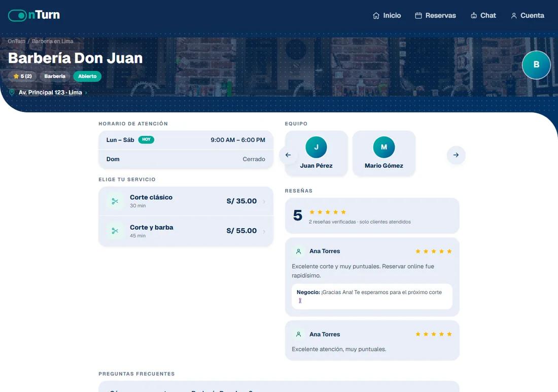The image size is (558, 392).
Task: Click the 5 (2) star rating badge
Action: (x=22, y=76)
